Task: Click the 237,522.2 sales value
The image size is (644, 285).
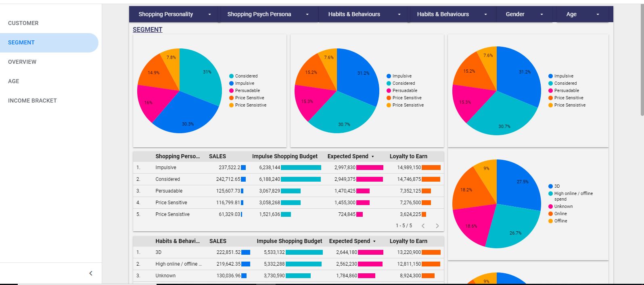Action: tap(229, 168)
